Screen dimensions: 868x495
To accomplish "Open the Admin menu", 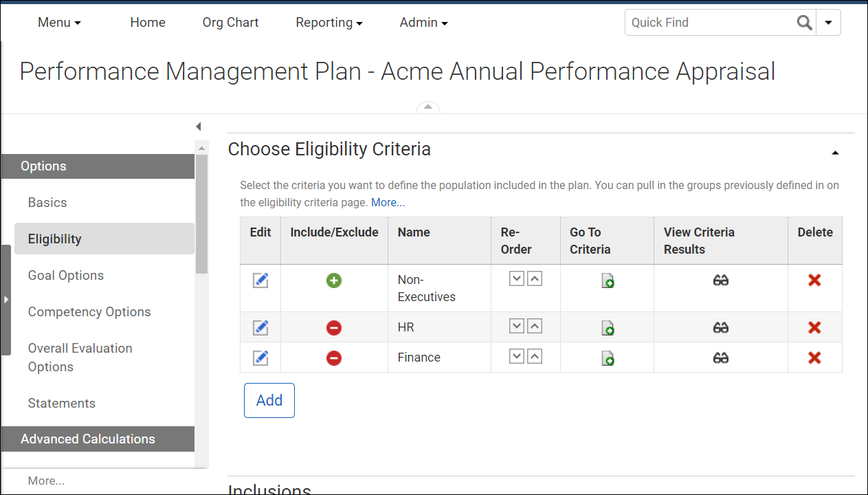I will tap(423, 22).
